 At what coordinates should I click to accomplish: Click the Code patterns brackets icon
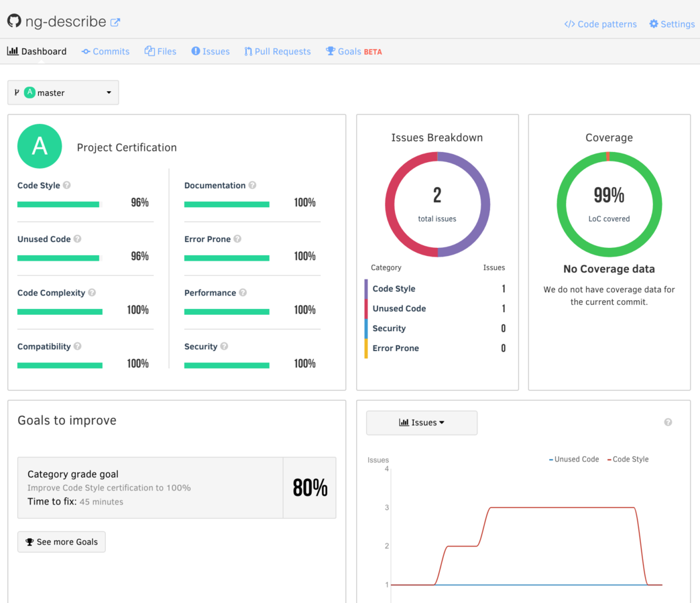(569, 24)
